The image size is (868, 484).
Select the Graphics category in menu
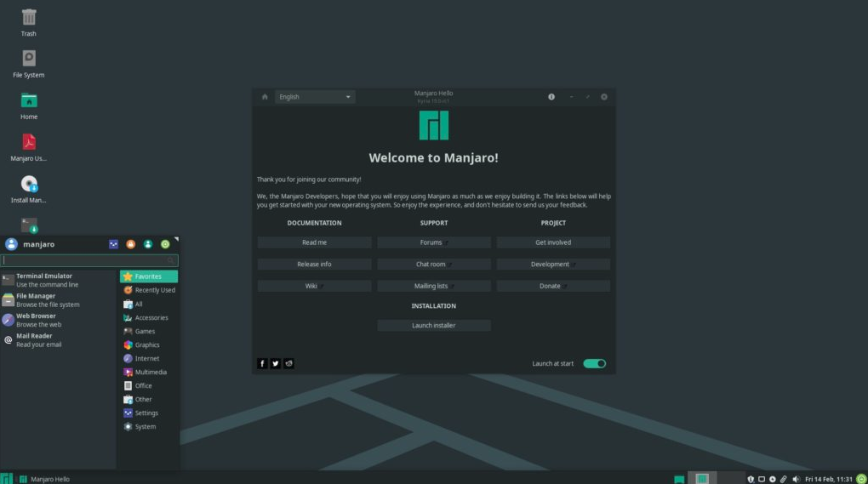pos(147,345)
